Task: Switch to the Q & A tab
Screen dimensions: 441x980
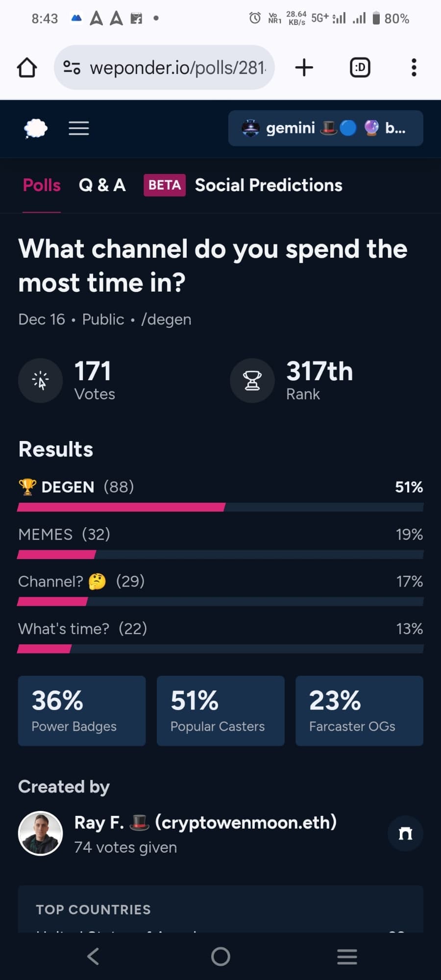Action: pos(102,185)
